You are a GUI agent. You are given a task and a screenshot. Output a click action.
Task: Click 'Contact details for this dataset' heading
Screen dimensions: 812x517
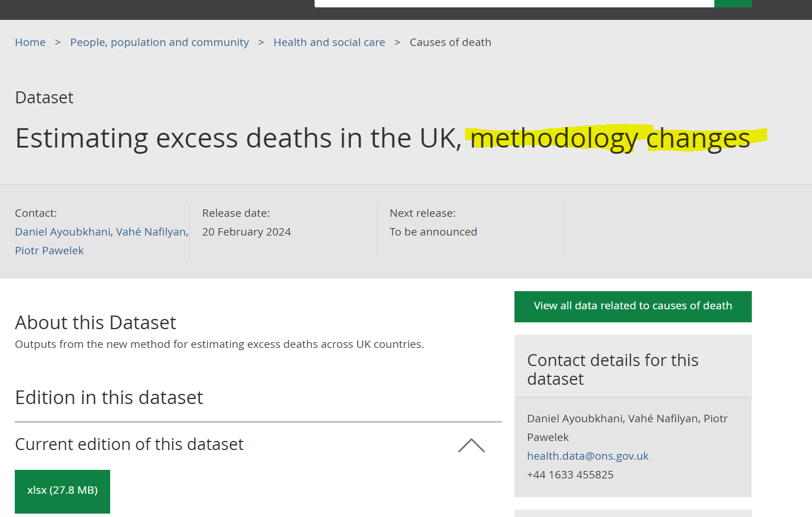(613, 369)
